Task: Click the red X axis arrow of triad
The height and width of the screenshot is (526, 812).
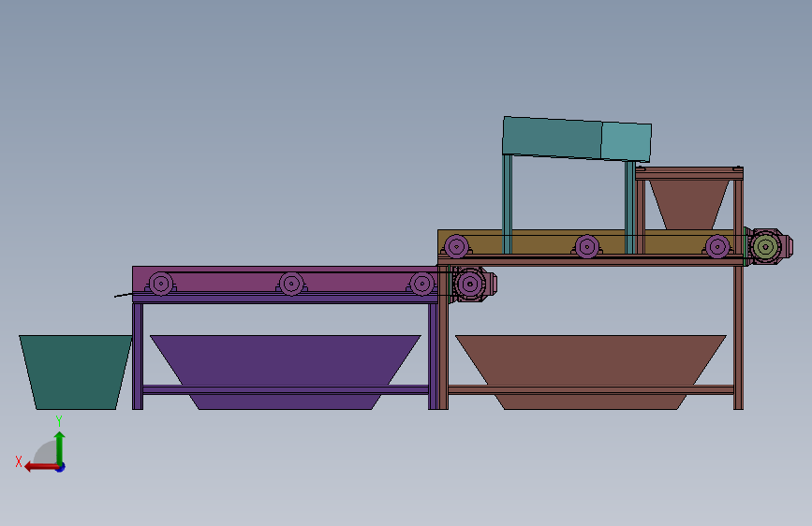Action: pyautogui.click(x=40, y=467)
